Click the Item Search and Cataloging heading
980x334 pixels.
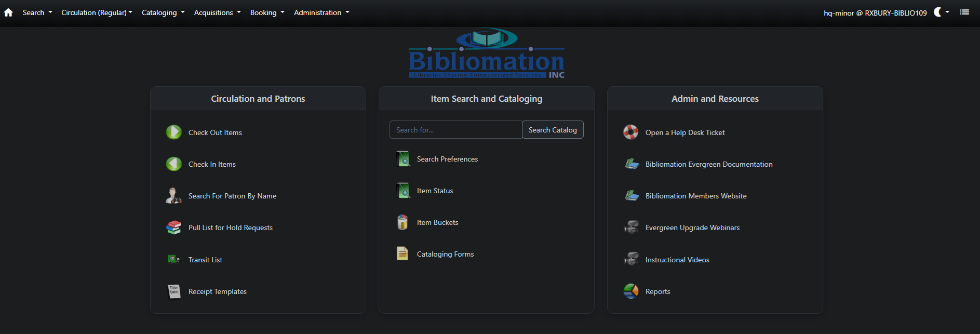(486, 99)
